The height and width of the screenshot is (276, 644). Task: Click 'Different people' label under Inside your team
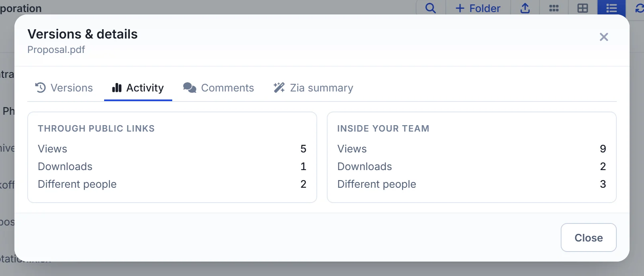[377, 184]
